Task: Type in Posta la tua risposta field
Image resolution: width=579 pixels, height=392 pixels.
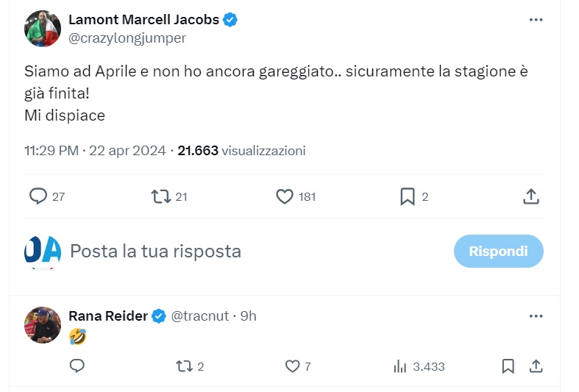Action: (221, 251)
